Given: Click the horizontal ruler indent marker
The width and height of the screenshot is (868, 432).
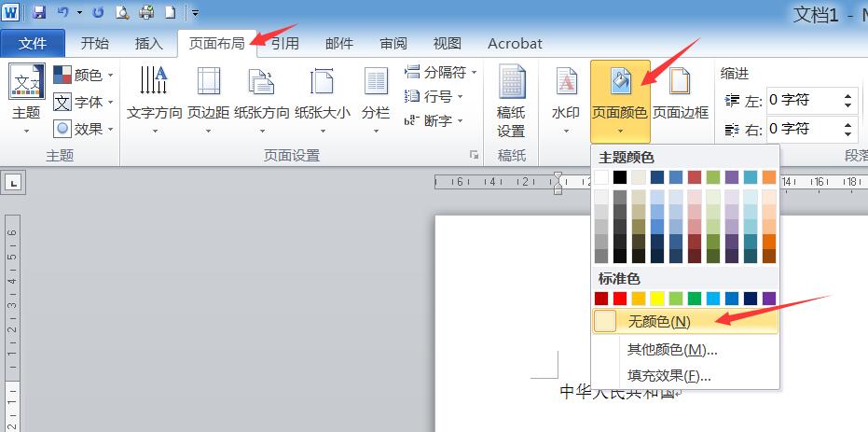Looking at the screenshot, I should pyautogui.click(x=558, y=183).
